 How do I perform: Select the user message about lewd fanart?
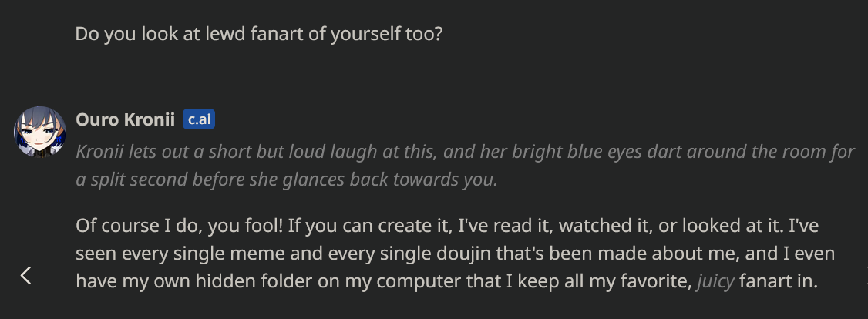point(259,34)
